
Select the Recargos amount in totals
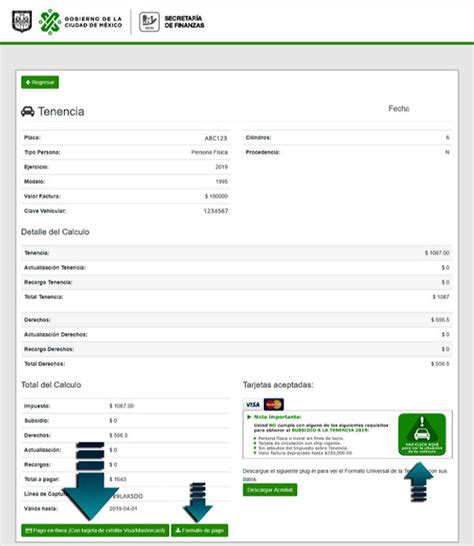click(113, 465)
